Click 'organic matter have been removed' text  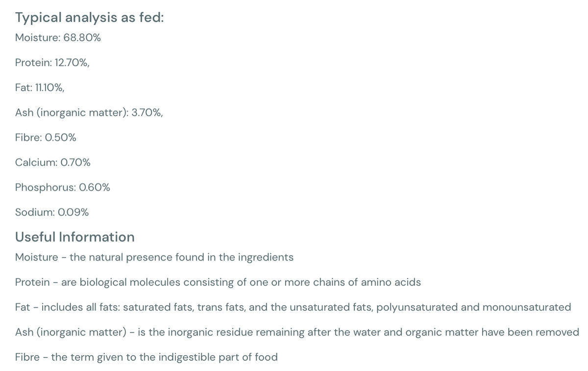[x=497, y=332]
